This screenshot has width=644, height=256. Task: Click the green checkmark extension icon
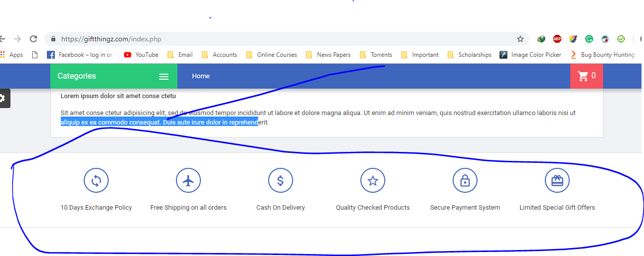pos(621,39)
